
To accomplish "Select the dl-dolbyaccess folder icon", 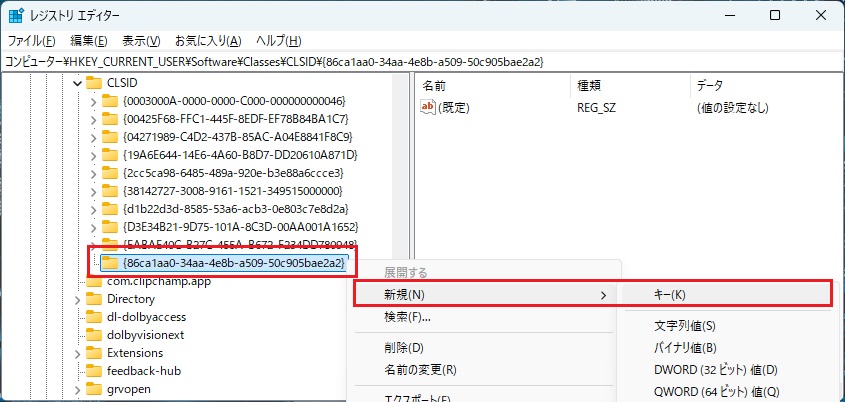I will pos(94,317).
